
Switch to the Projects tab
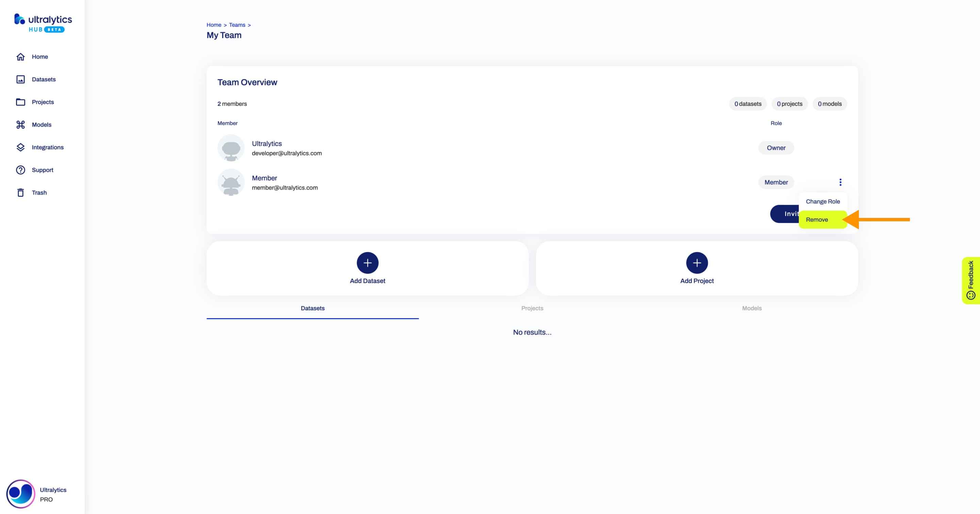532,308
